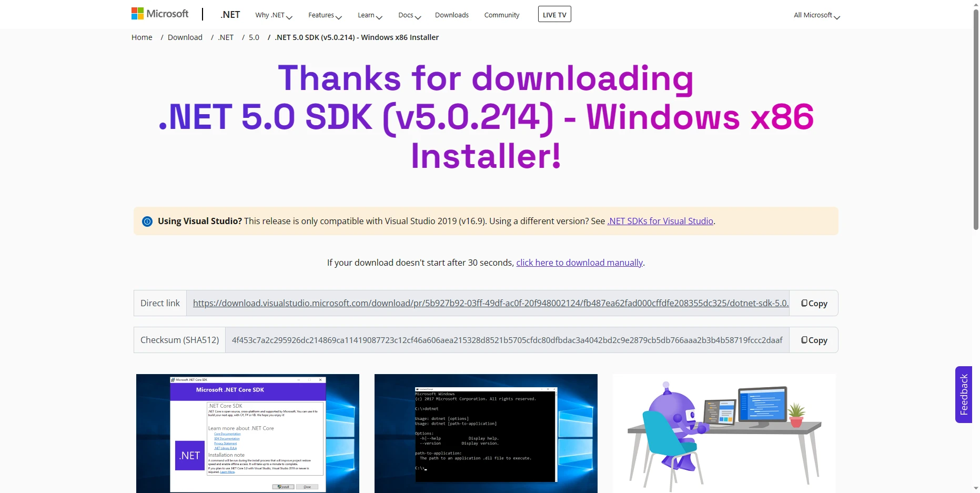Select the SHA512 checksum value field
Viewport: 980px width, 493px height.
(x=507, y=340)
